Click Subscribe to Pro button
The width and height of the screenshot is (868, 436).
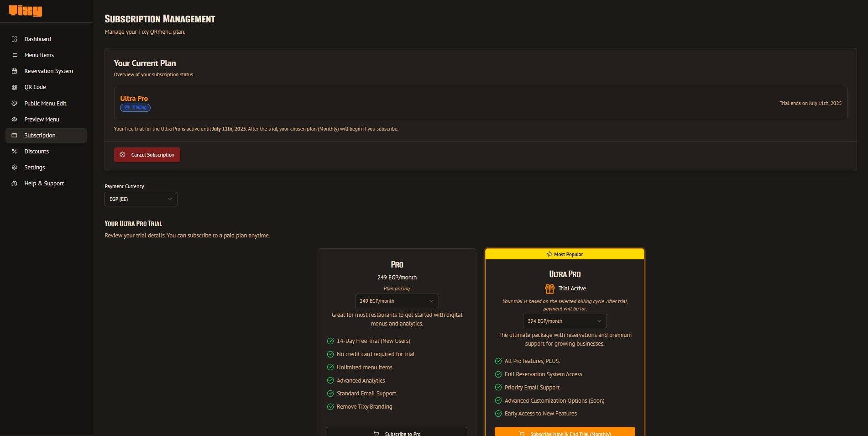(397, 432)
